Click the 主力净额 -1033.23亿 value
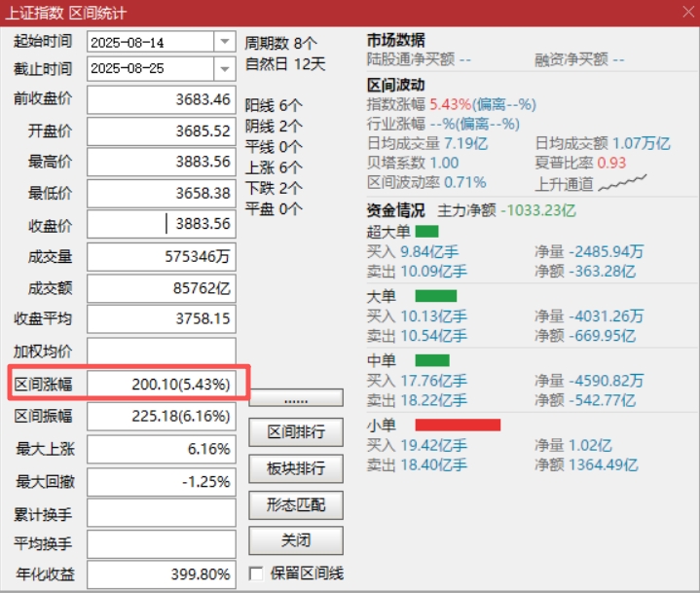700x593 pixels. (x=538, y=210)
